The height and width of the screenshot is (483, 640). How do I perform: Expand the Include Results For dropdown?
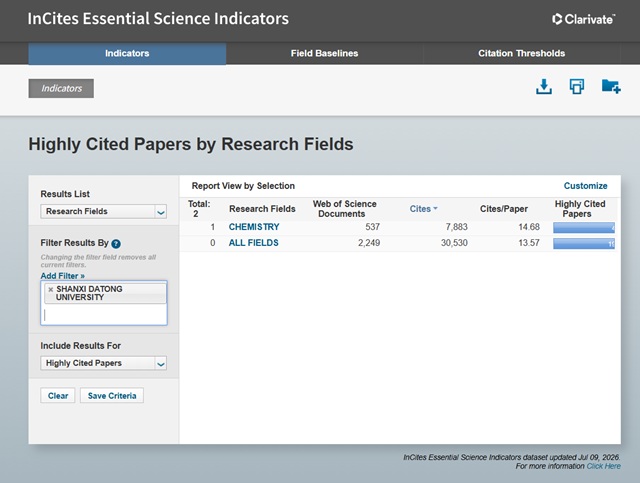coord(104,363)
